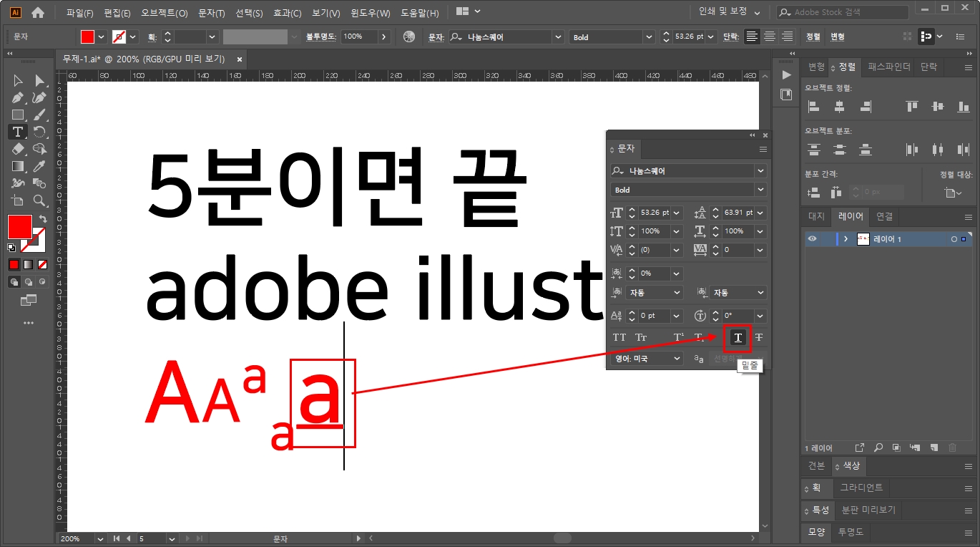Image resolution: width=980 pixels, height=547 pixels.
Task: Select the Paintbrush tool
Action: (x=39, y=115)
